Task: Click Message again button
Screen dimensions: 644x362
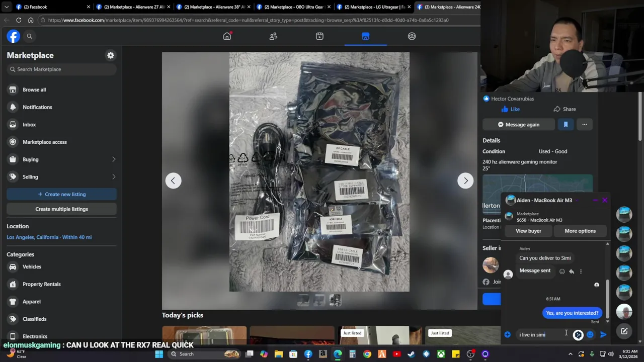Action: tap(518, 125)
